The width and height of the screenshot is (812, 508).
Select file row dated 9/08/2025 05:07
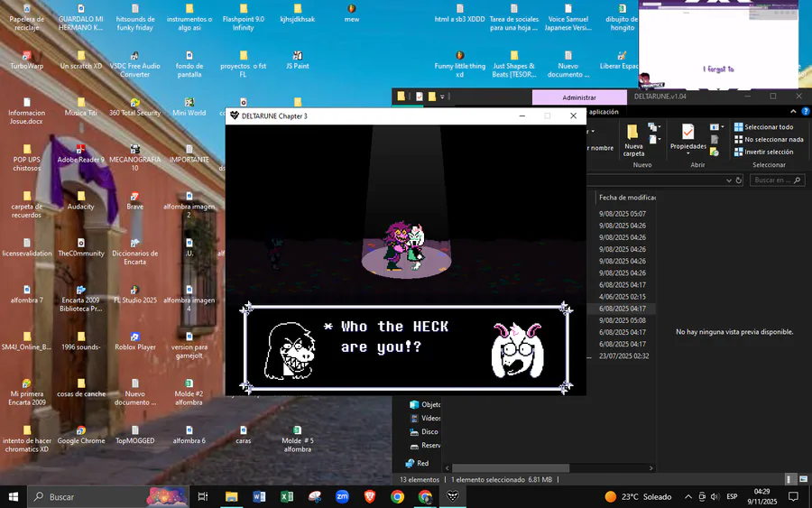coord(622,213)
